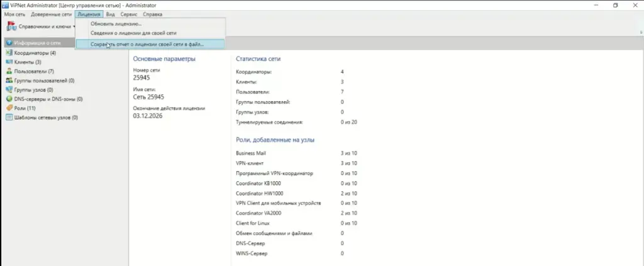Click the Группы узлов (0) icon
Image resolution: width=644 pixels, height=266 pixels.
click(x=9, y=89)
